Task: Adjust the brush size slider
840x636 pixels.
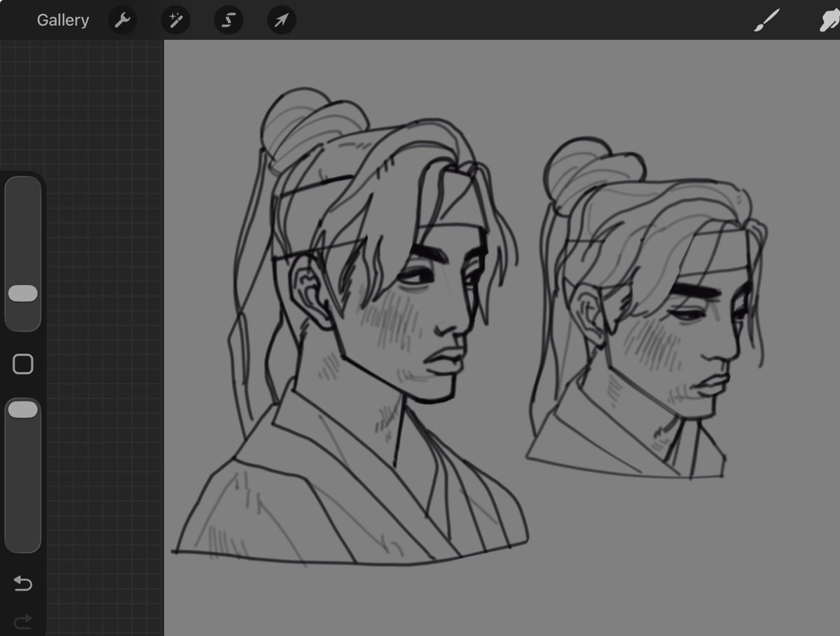Action: [x=23, y=254]
